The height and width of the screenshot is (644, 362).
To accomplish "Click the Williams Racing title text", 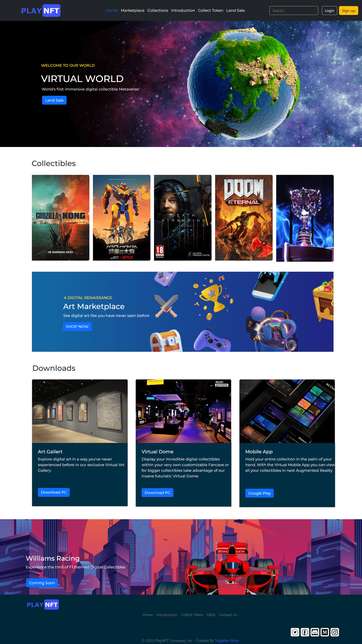I will 53,558.
